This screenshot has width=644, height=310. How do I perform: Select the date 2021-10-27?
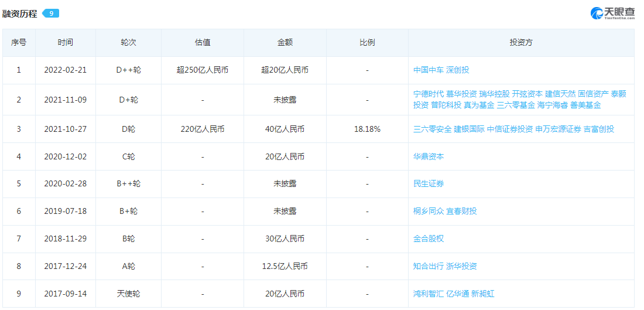[x=66, y=129]
